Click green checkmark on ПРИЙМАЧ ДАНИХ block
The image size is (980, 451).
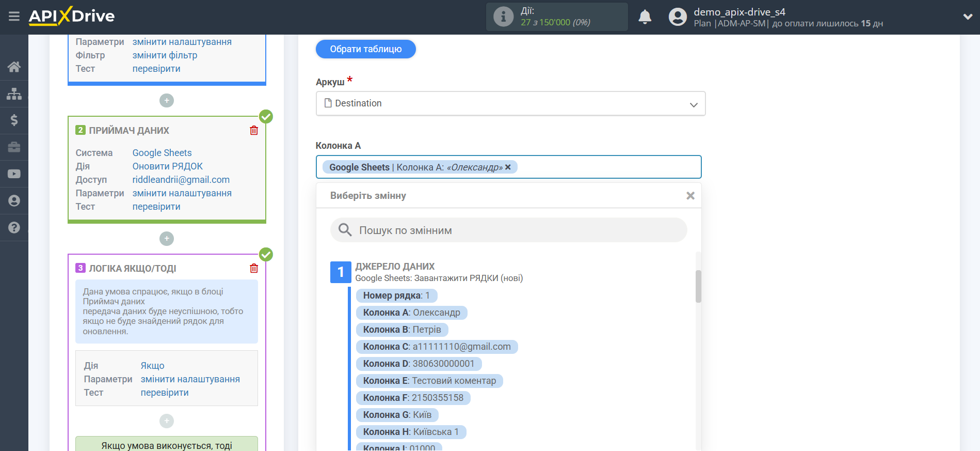(266, 116)
